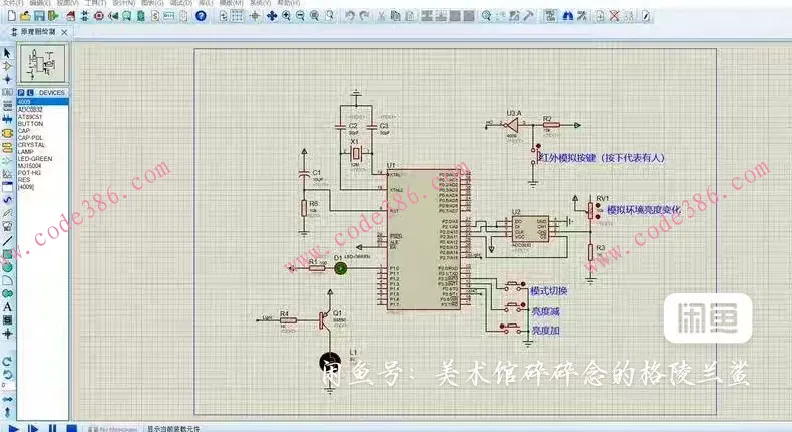Open the binoculars search tool

(x=567, y=16)
